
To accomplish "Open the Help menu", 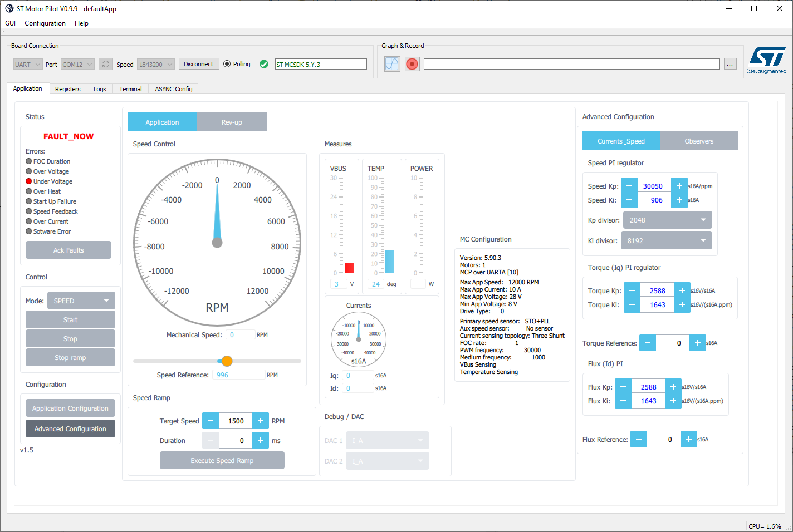I will tap(81, 23).
